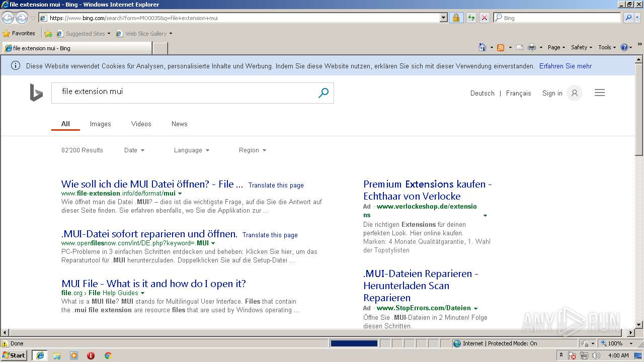The height and width of the screenshot is (362, 644).
Task: Show hidden tray icons arrow
Action: pos(561,355)
